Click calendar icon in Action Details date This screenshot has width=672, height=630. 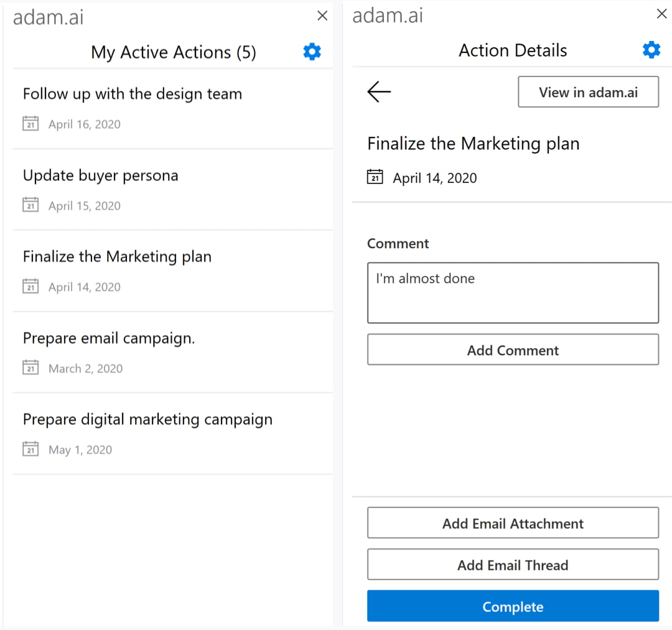(x=375, y=177)
